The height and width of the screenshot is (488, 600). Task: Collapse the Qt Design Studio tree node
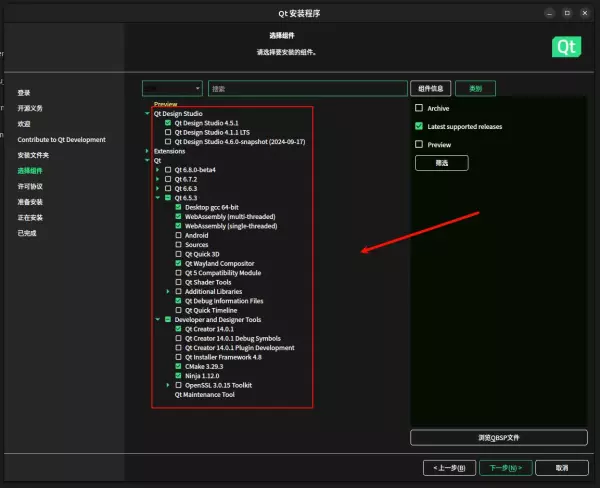coord(147,113)
